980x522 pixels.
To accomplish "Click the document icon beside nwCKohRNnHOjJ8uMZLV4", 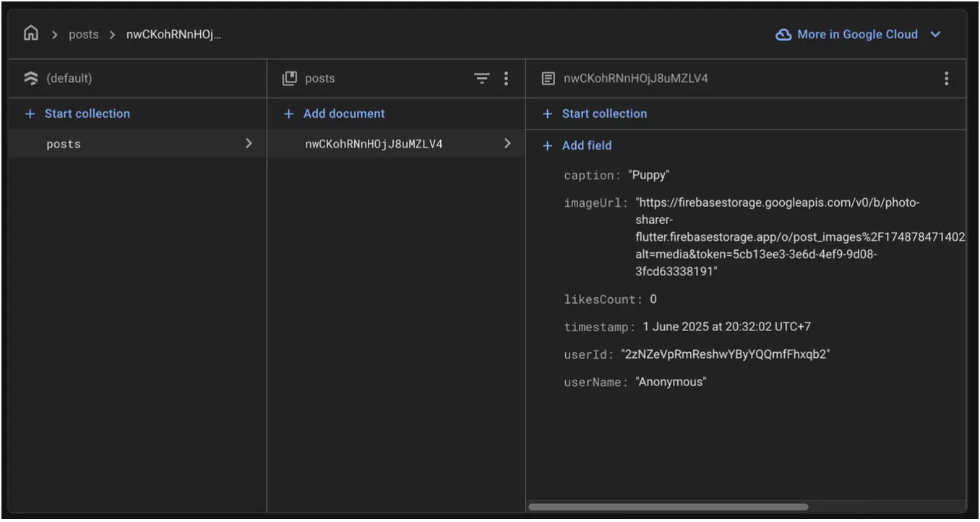I will (x=549, y=78).
